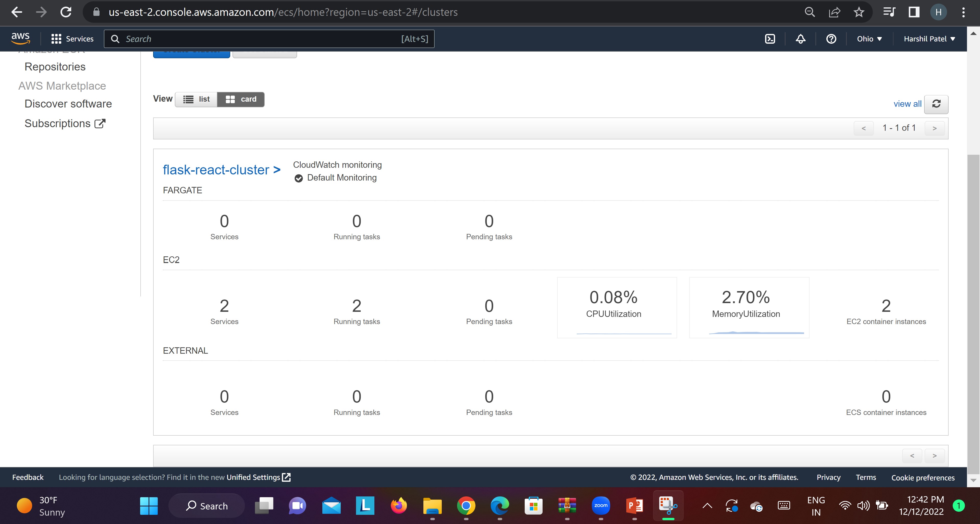Open Repositories in the sidebar
This screenshot has height=524, width=980.
55,67
